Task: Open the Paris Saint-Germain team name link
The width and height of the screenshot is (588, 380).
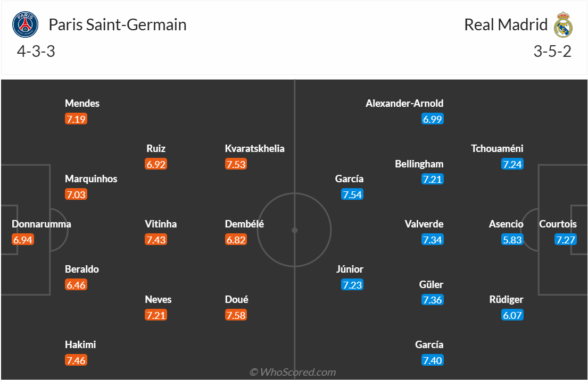Action: click(118, 24)
